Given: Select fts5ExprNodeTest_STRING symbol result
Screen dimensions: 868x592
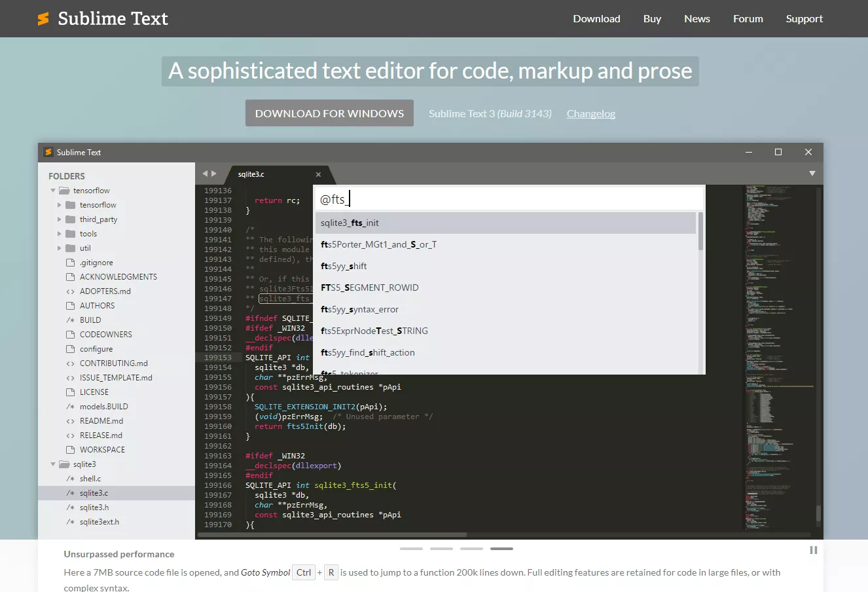Looking at the screenshot, I should click(505, 331).
